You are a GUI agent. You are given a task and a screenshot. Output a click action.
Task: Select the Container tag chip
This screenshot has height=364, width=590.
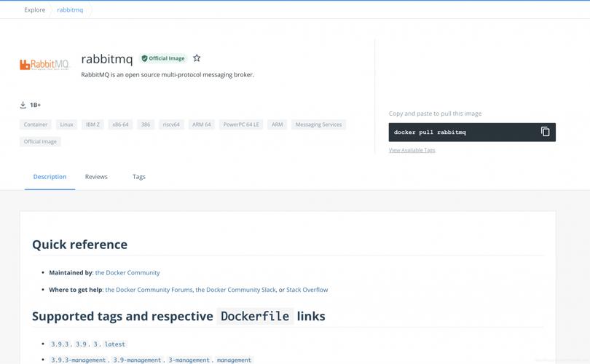point(36,124)
